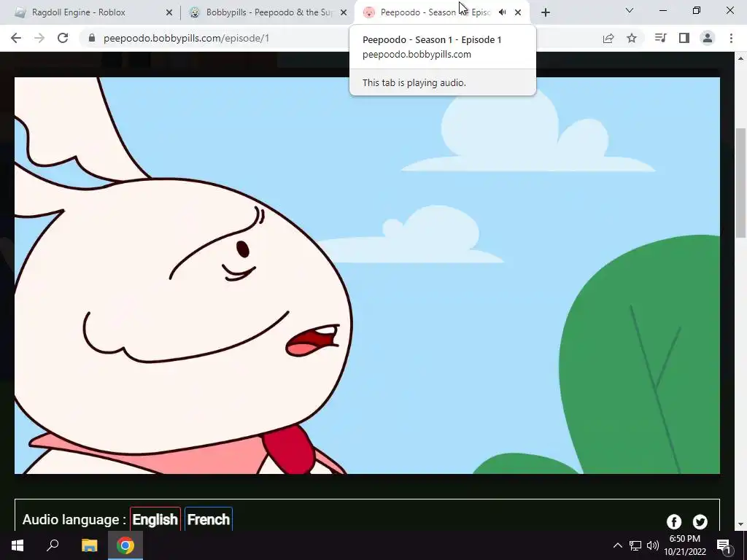747x560 pixels.
Task: Open File Explorer from taskbar
Action: 89,545
